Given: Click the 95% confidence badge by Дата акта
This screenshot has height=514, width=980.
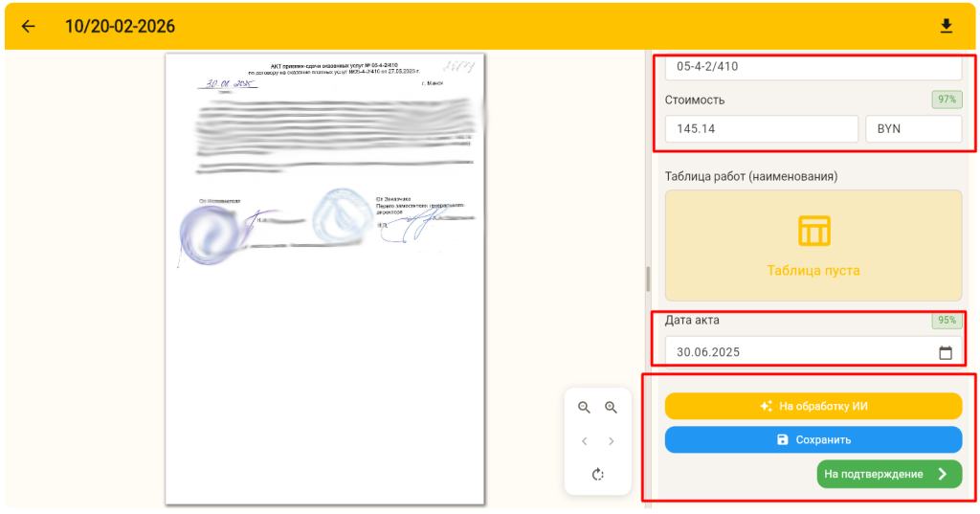Looking at the screenshot, I should pyautogui.click(x=947, y=321).
